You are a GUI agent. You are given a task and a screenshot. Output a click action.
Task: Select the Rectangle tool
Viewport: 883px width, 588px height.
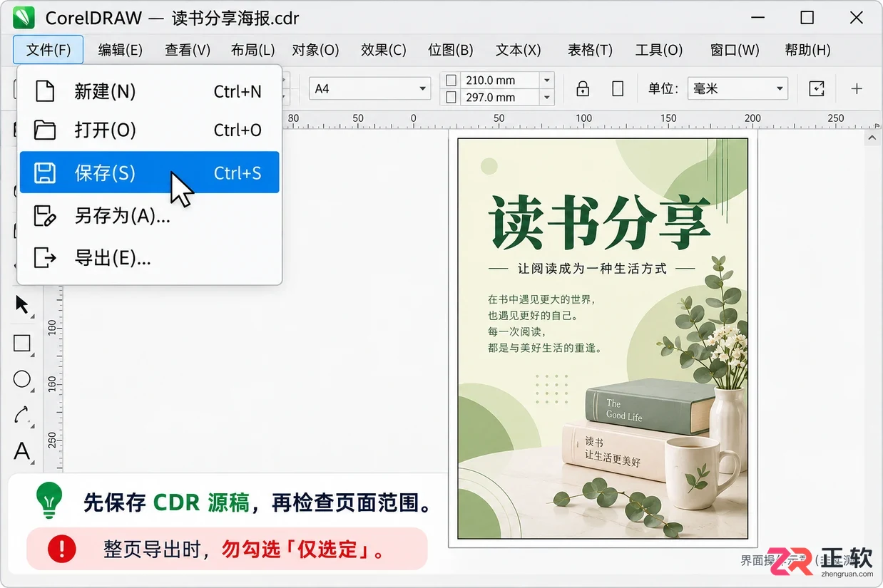pyautogui.click(x=22, y=344)
